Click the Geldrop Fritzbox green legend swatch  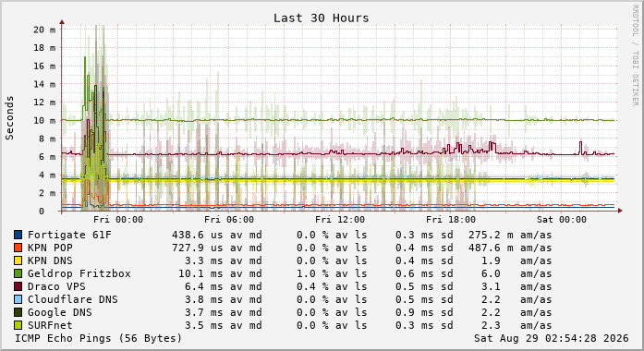click(x=18, y=273)
